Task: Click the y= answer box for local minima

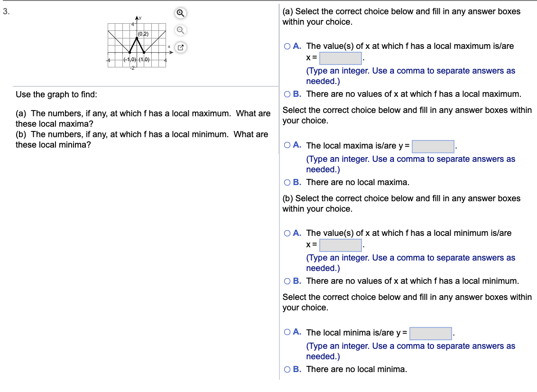Action: pyautogui.click(x=430, y=333)
